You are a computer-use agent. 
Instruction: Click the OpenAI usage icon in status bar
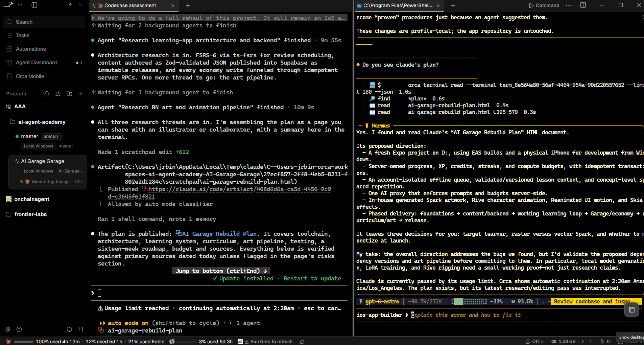(172, 341)
